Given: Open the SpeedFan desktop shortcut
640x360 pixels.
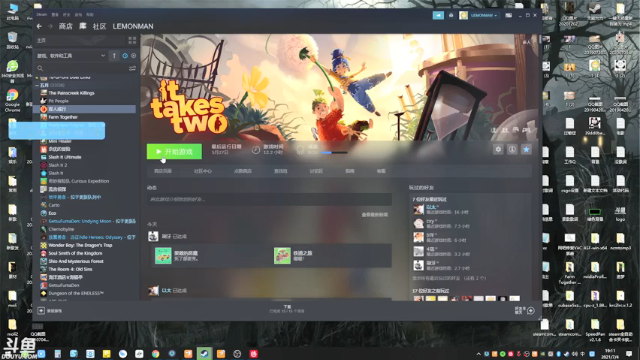Looking at the screenshot, I should tap(595, 330).
